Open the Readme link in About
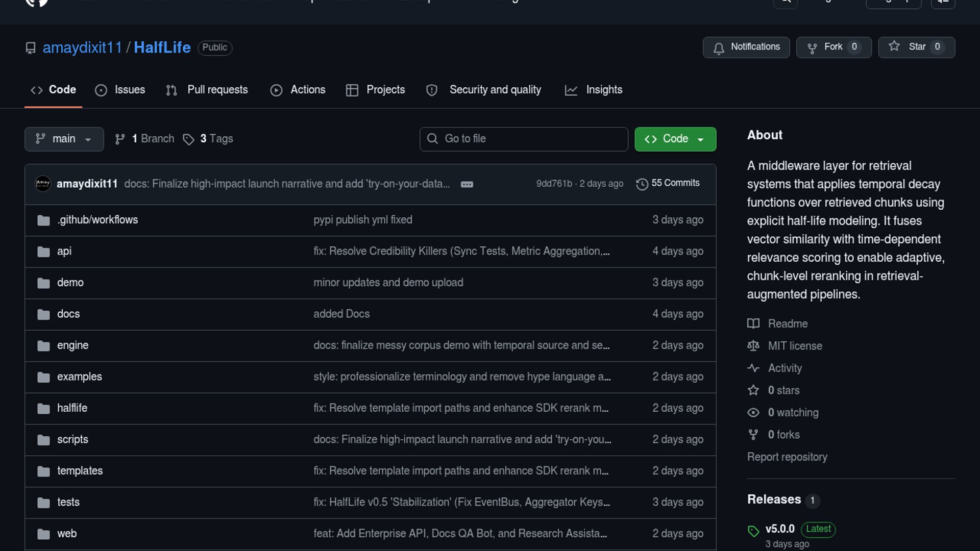Image resolution: width=980 pixels, height=551 pixels. [787, 323]
